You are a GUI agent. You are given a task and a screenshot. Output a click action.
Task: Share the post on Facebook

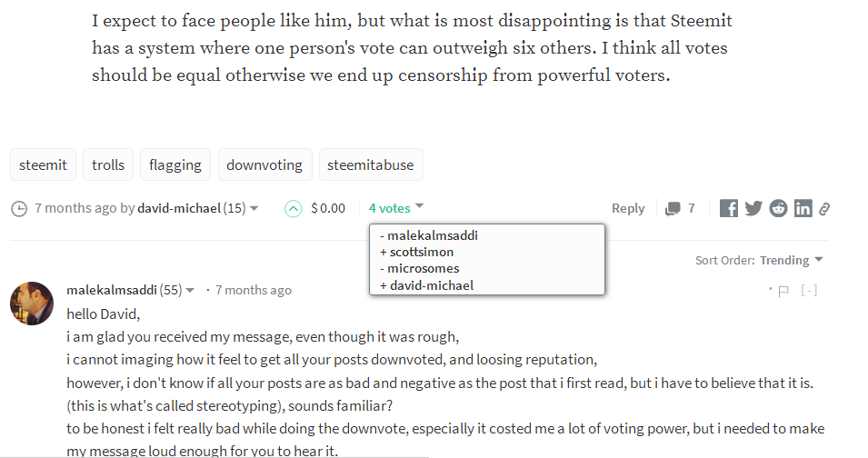coord(728,209)
